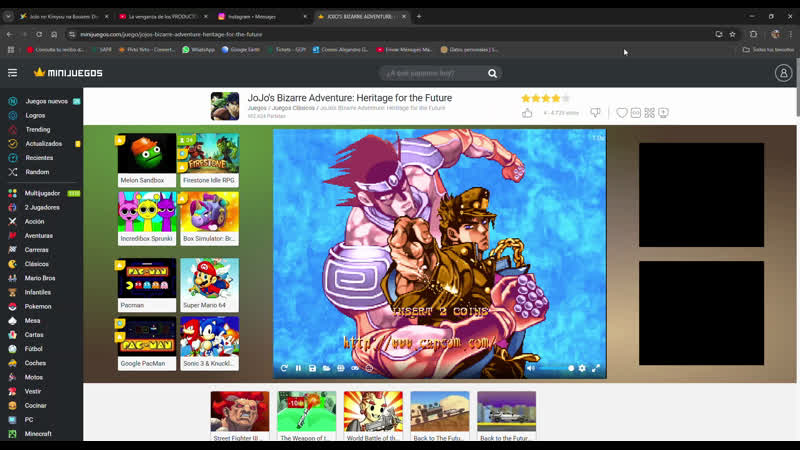800x450 pixels.
Task: Click the embed link icon next to heart
Action: click(x=636, y=113)
